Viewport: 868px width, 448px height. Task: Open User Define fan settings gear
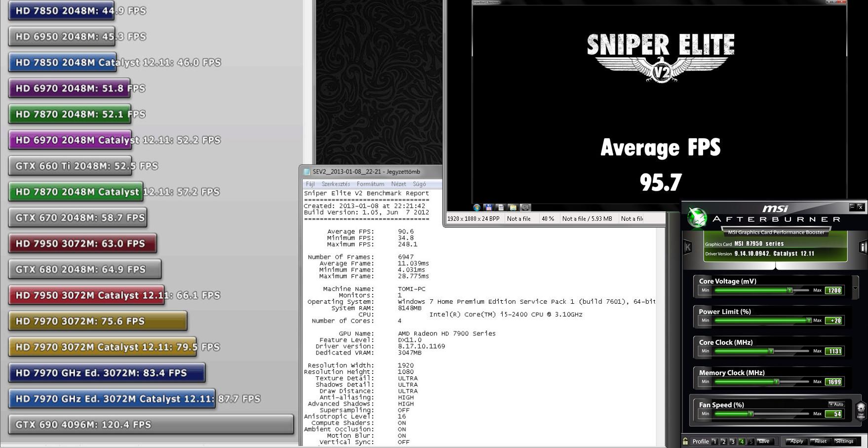point(861,410)
